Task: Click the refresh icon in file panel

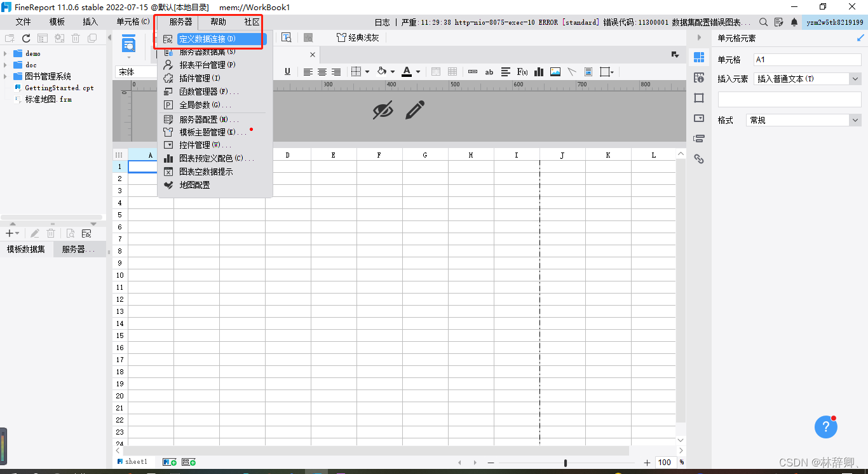Action: click(26, 38)
